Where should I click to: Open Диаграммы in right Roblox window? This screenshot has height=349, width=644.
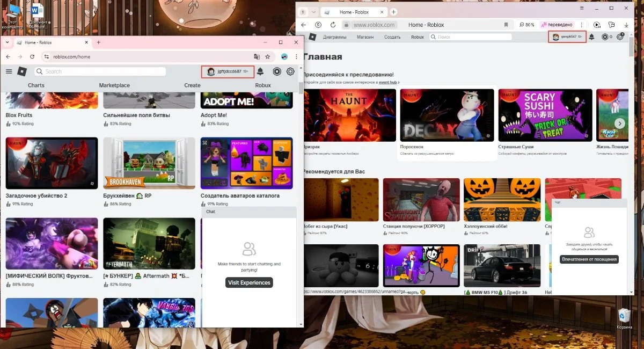point(334,37)
